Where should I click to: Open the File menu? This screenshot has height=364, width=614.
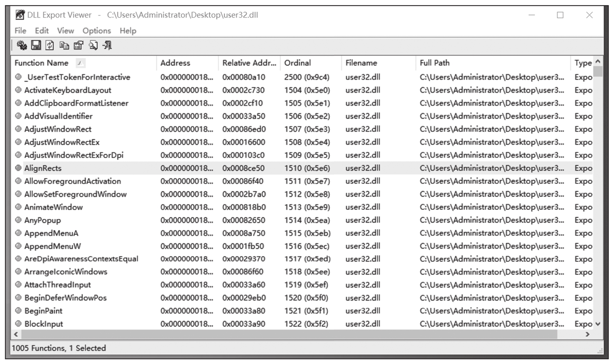coord(20,31)
